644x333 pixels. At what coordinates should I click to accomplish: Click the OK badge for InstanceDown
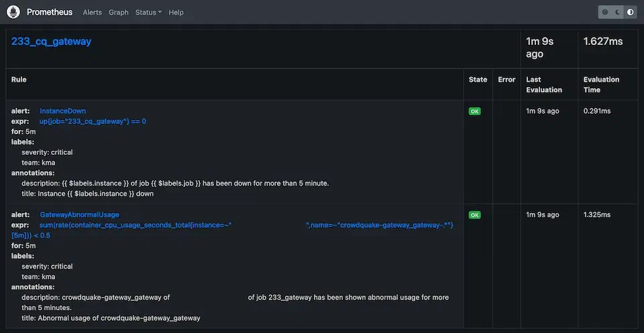point(474,111)
